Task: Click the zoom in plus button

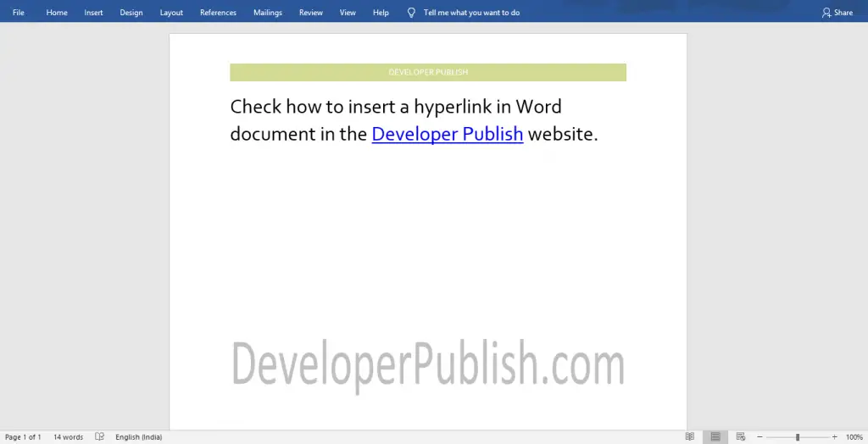Action: pos(834,437)
